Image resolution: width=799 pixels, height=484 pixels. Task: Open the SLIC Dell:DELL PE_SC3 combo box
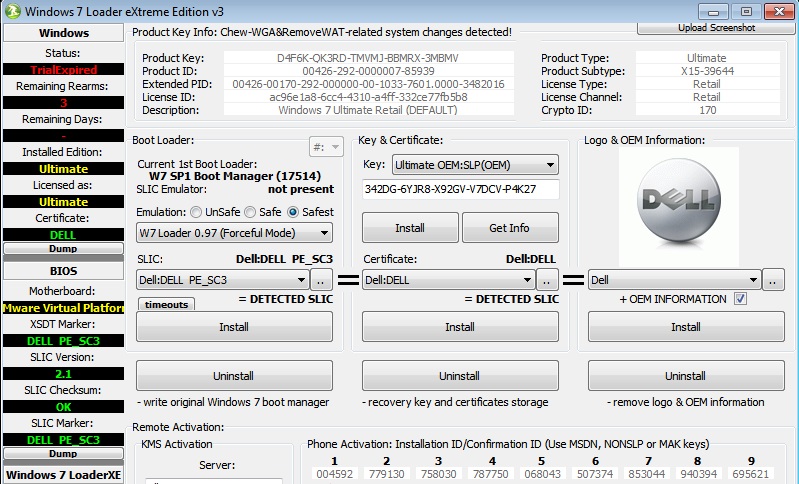(x=223, y=280)
